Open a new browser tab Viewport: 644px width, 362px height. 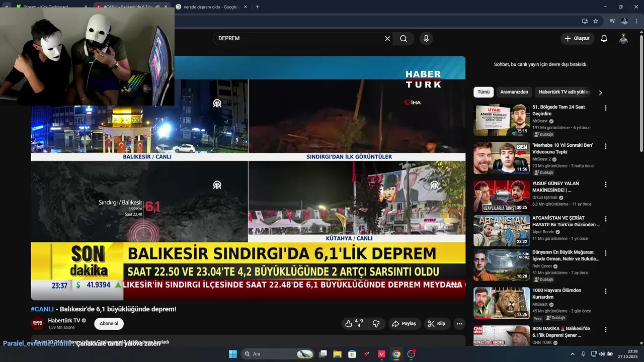tap(258, 7)
